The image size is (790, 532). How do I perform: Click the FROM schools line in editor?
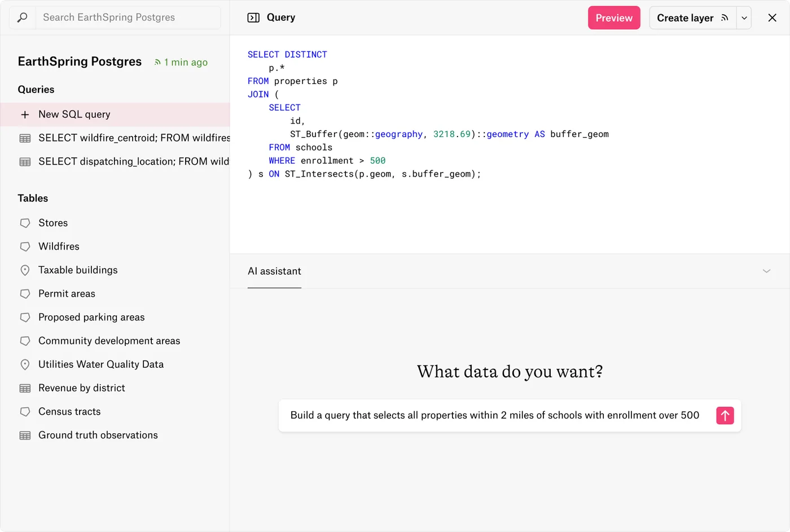301,148
